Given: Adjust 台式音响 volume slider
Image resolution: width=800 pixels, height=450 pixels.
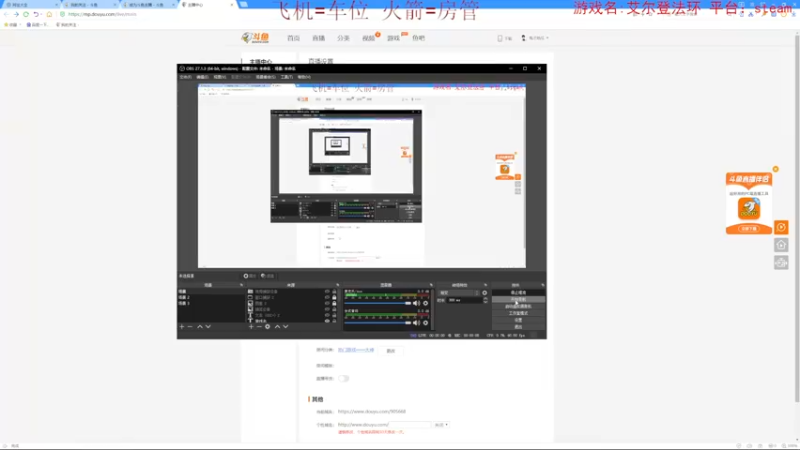Looking at the screenshot, I should pyautogui.click(x=378, y=322).
